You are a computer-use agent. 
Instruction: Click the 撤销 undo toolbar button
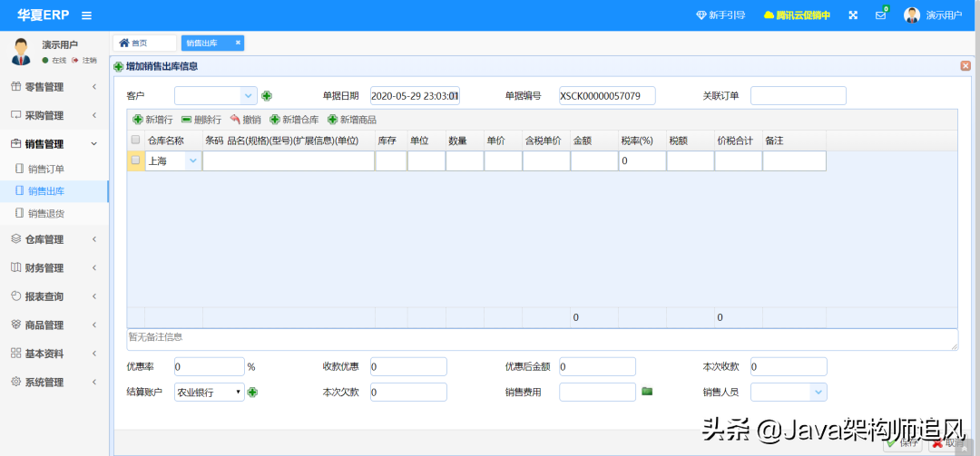(245, 120)
